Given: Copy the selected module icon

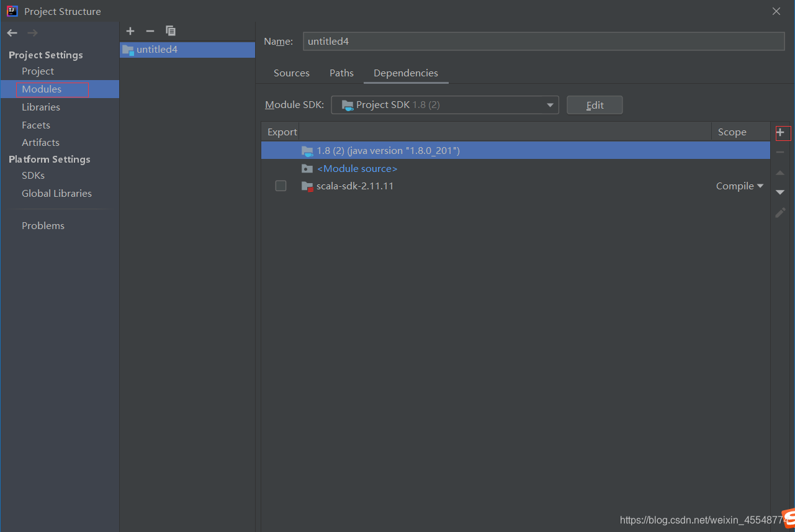Looking at the screenshot, I should tap(171, 31).
